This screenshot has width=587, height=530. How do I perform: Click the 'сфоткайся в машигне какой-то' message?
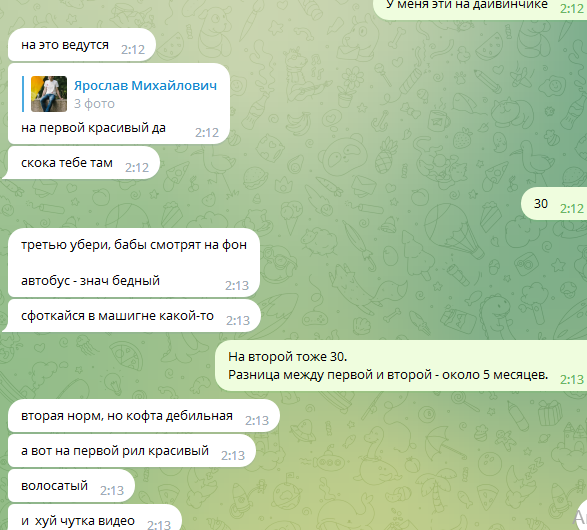(131, 316)
